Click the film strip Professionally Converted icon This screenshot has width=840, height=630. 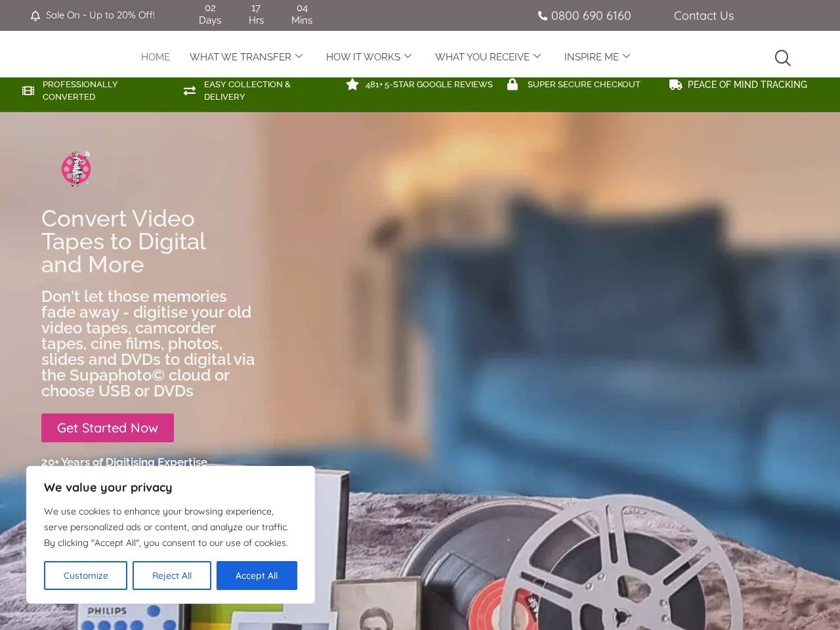28,91
